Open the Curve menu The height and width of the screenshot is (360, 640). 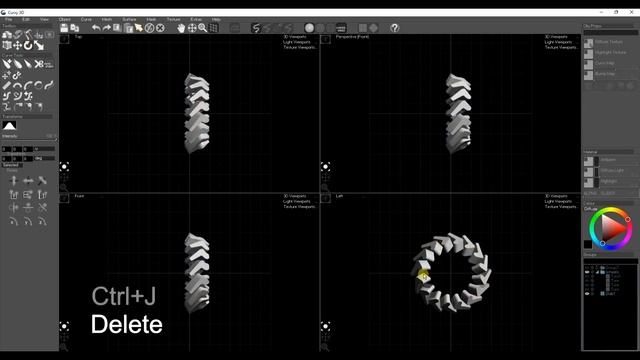pos(86,19)
